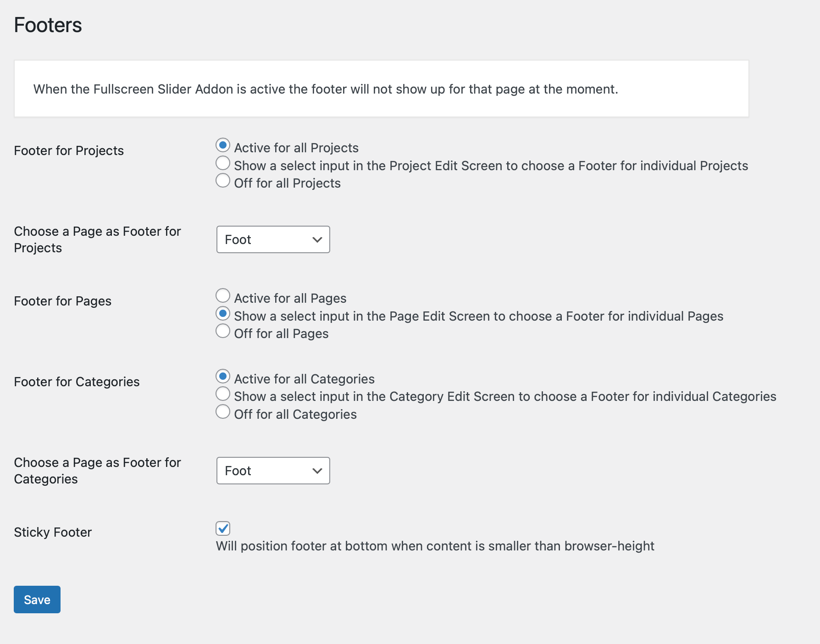Screen dimensions: 820x644
Task: Choose 'Show a select input' for individual Projects
Action: point(223,163)
